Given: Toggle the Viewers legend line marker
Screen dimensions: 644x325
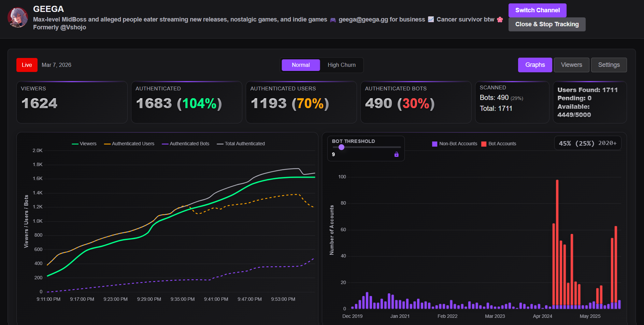Looking at the screenshot, I should 75,144.
